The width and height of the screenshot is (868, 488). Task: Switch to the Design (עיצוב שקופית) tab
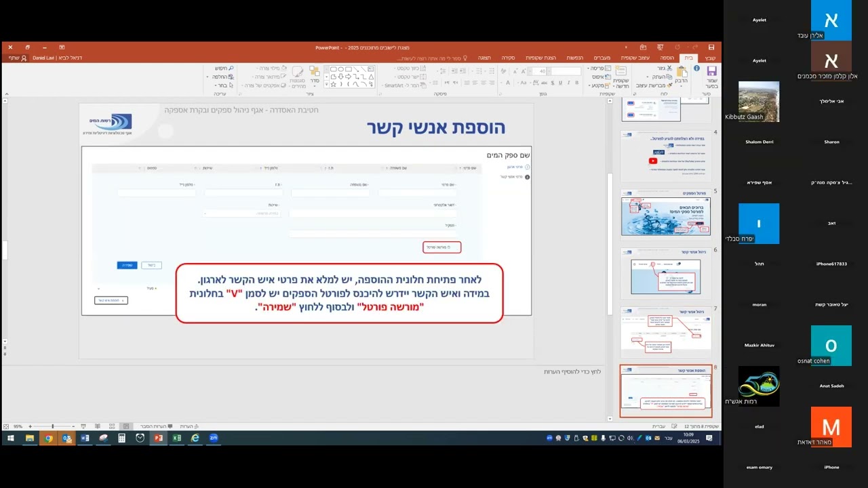(634, 58)
